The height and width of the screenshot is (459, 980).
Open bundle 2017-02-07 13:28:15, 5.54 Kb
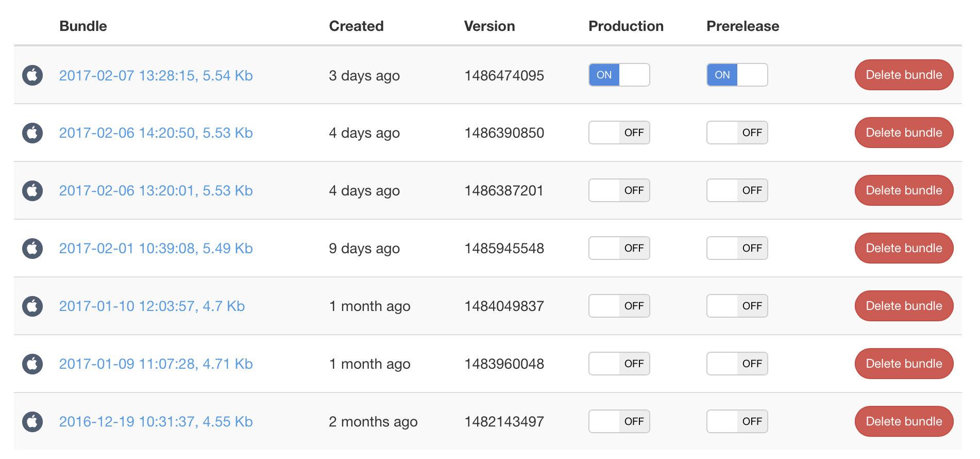tap(156, 76)
